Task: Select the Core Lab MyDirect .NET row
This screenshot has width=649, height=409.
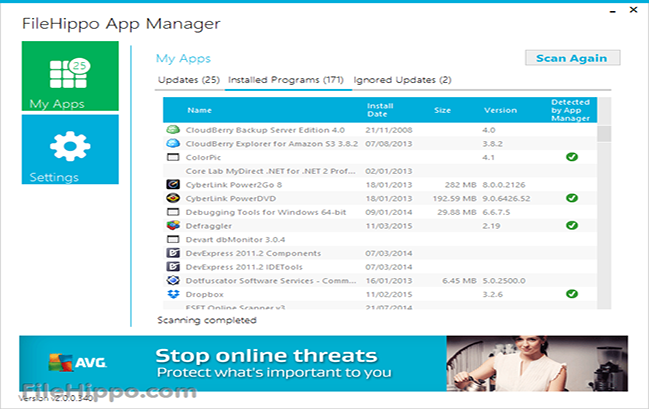Action: [x=380, y=171]
